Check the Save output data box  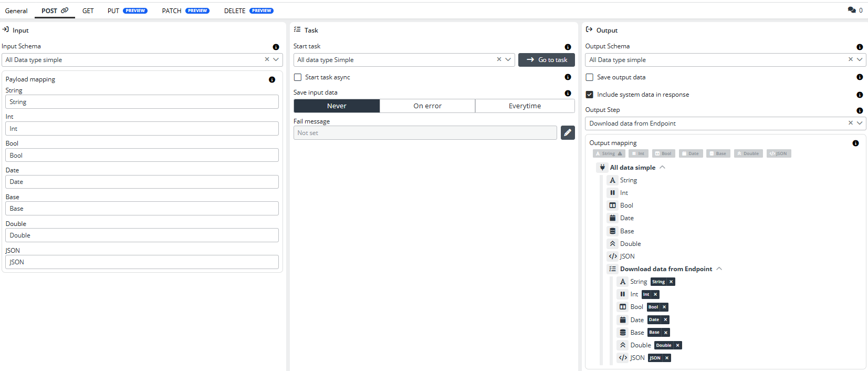coord(590,77)
